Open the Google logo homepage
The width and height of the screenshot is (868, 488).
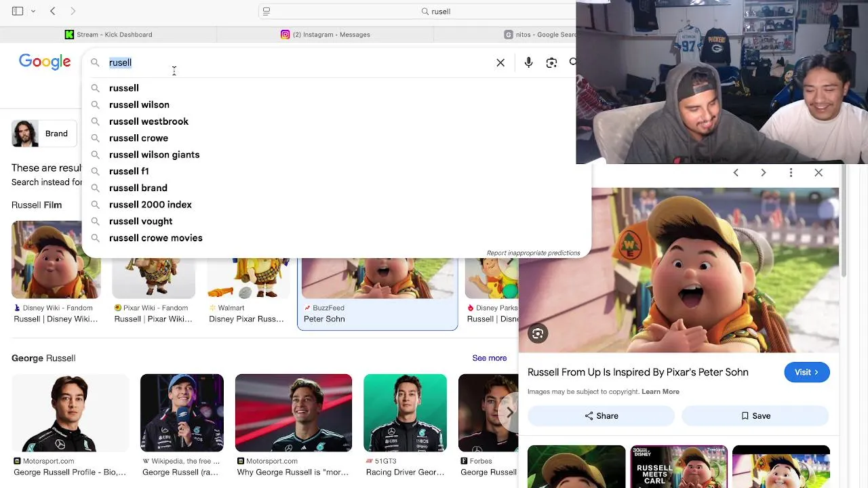(45, 62)
